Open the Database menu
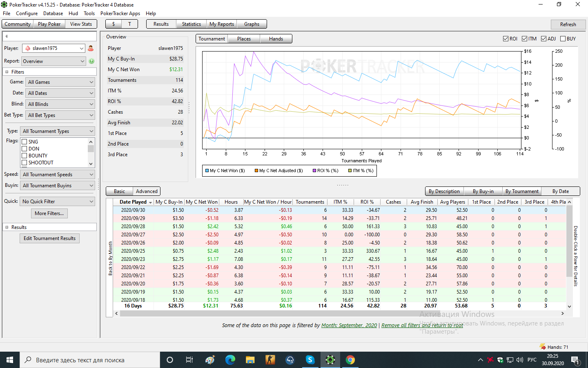This screenshot has width=588, height=368. (53, 13)
